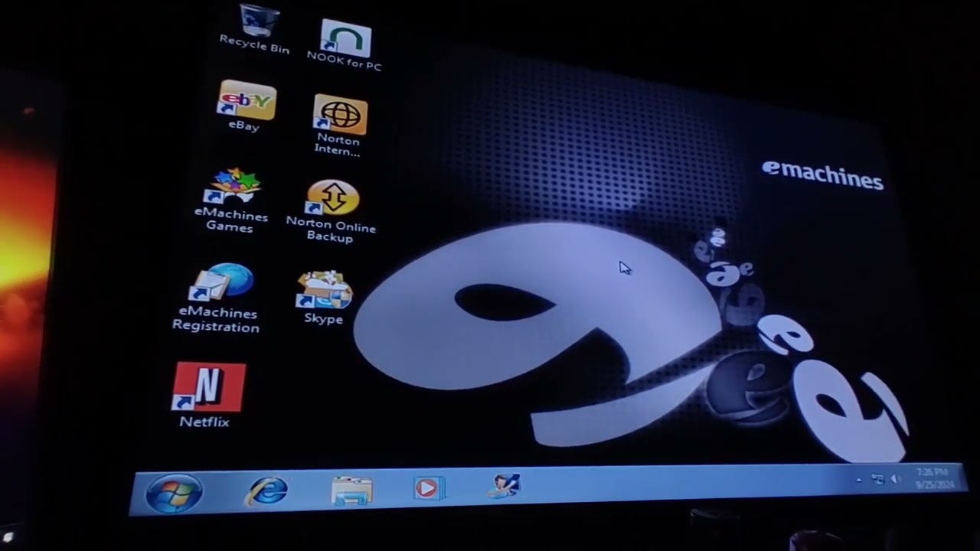Launch Internet Explorer from the taskbar
This screenshot has width=980, height=551.
pyautogui.click(x=266, y=491)
